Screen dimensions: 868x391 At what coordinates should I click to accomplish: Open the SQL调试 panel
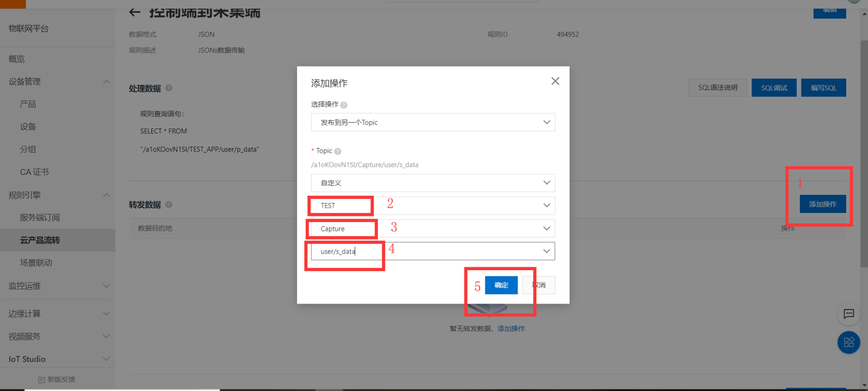(x=774, y=88)
